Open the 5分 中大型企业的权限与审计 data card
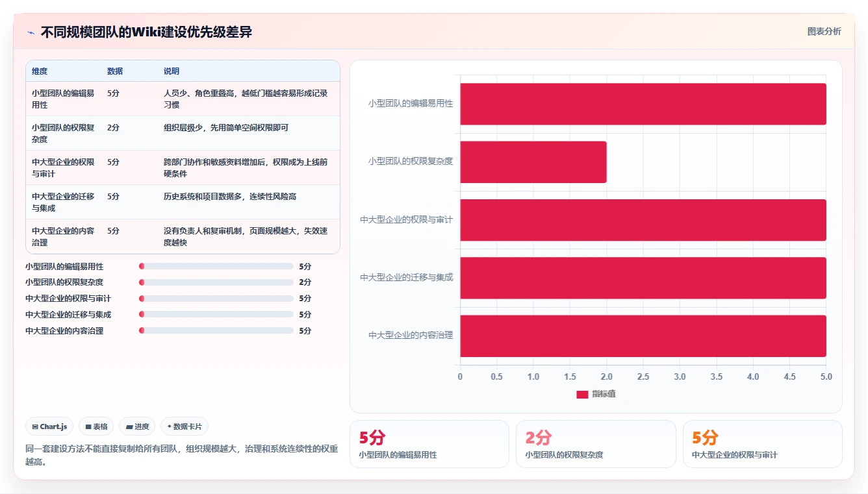This screenshot has width=868, height=494. (x=762, y=444)
